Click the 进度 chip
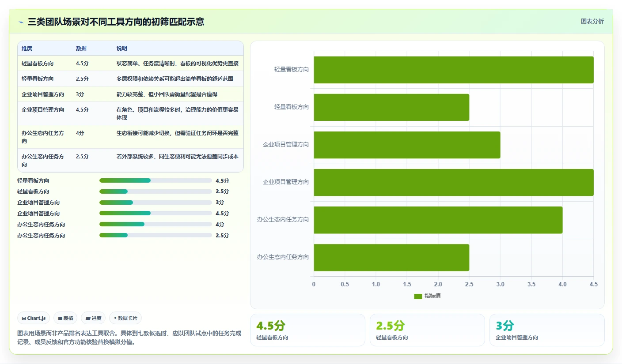Screen dimensions: 622x364 tap(93, 318)
